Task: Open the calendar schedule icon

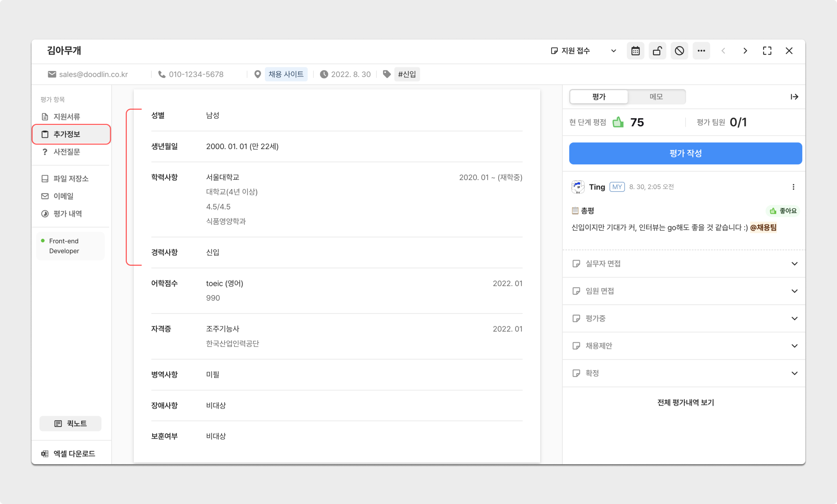Action: click(x=635, y=51)
